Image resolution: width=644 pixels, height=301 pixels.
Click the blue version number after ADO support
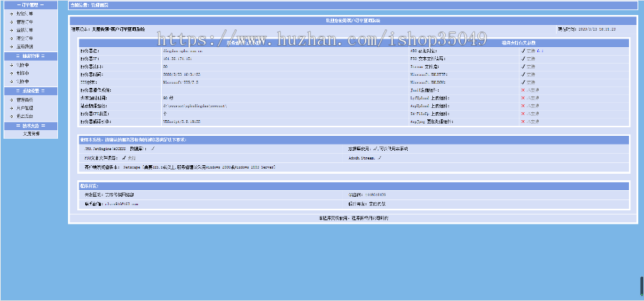[x=540, y=51]
